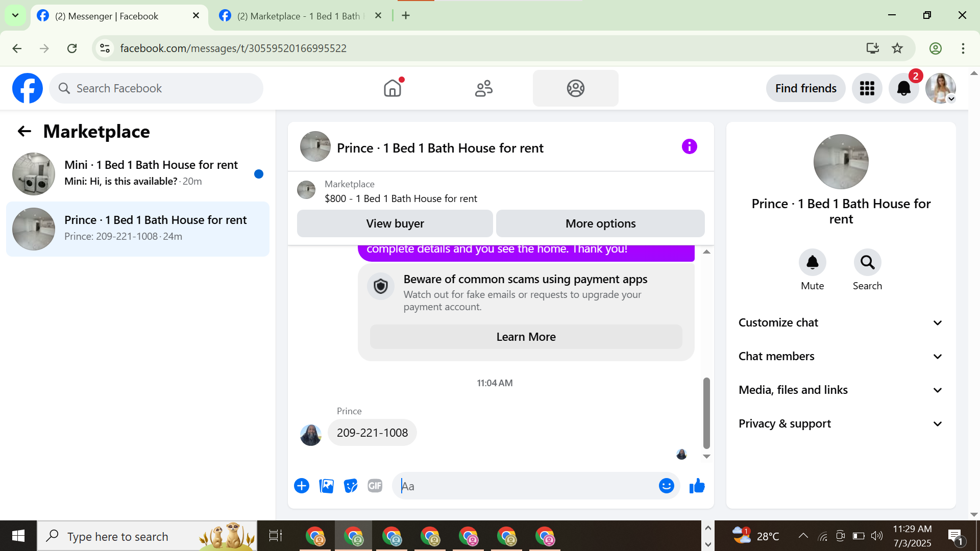Screen dimensions: 980x551
Task: Open the emoji picker in message box
Action: (666, 486)
